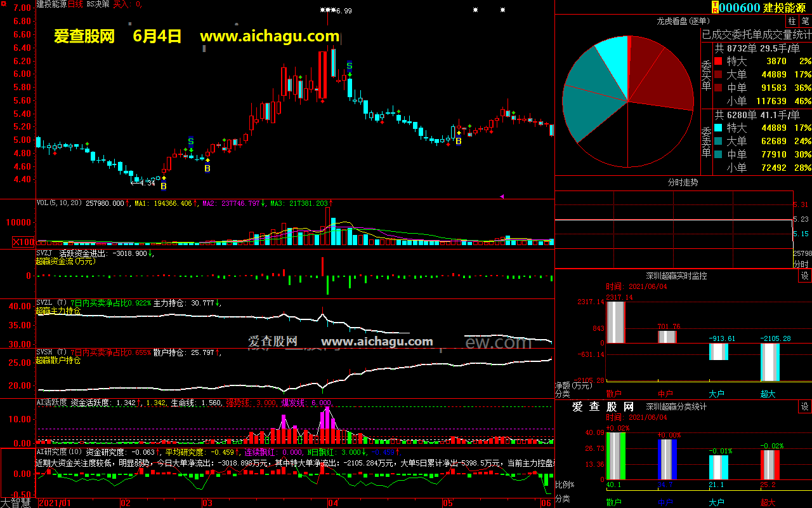The height and width of the screenshot is (508, 812).
Task: Click the 超赢散户持仓 panel label
Action: [58, 361]
